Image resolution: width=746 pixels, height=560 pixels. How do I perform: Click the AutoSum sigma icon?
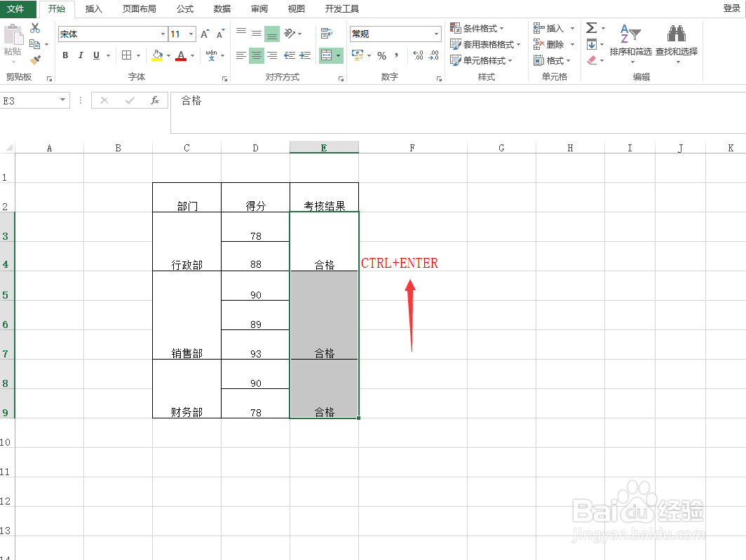coord(591,28)
